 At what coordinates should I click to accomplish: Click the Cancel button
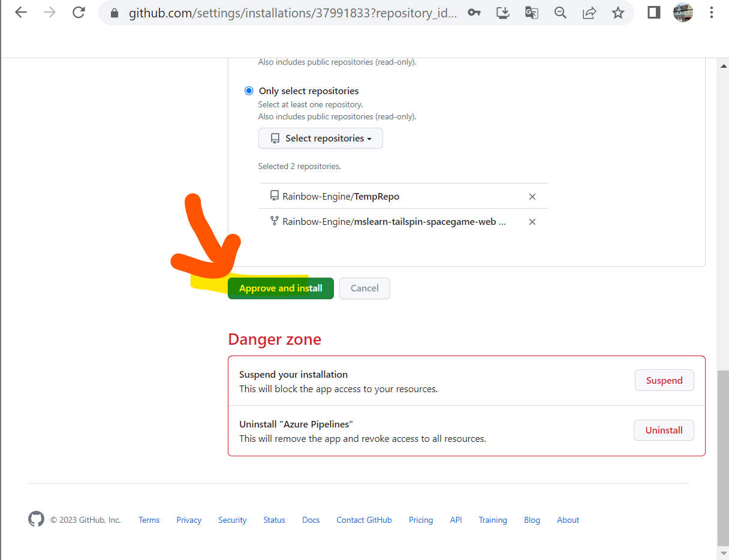point(365,288)
